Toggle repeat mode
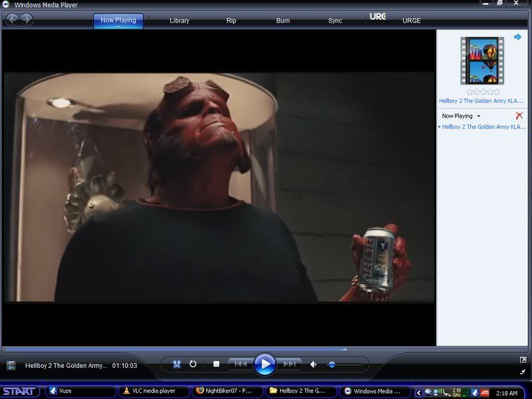The height and width of the screenshot is (399, 532). [x=193, y=364]
